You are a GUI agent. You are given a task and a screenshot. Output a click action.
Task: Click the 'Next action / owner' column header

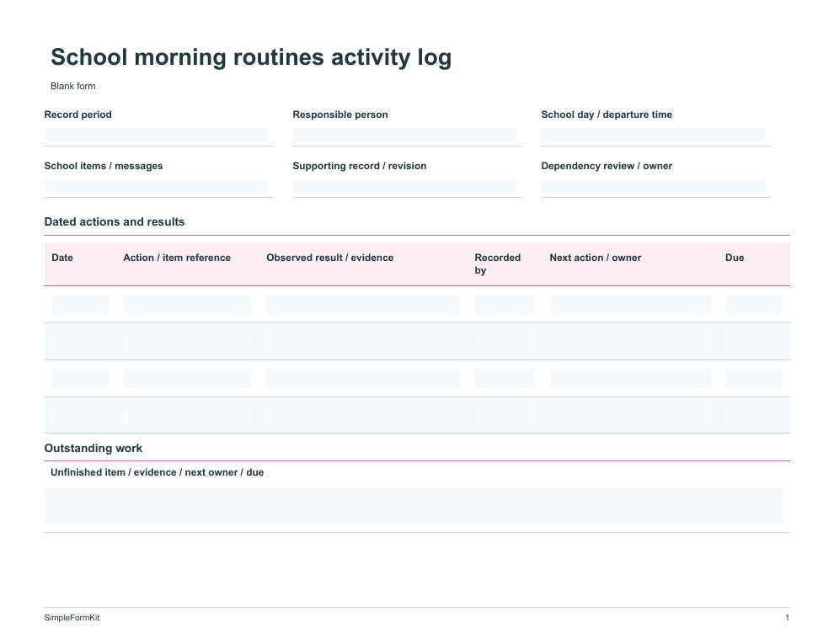(x=596, y=258)
